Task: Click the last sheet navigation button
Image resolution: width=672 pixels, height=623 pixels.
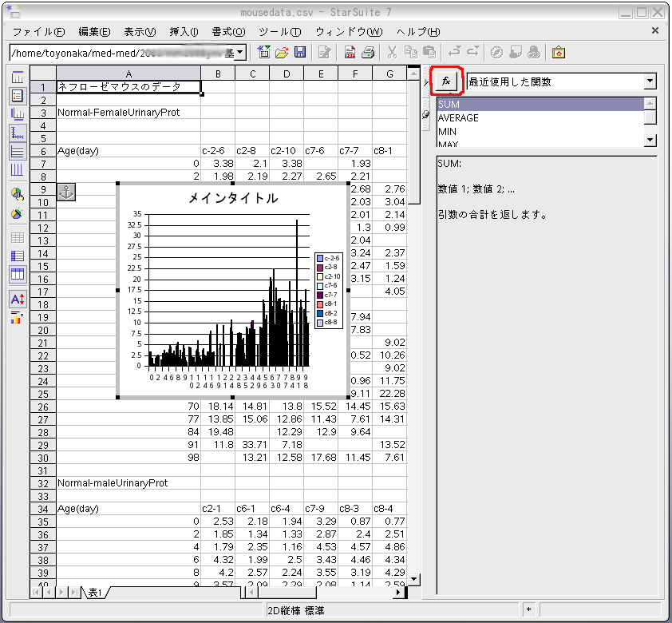Action: (74, 593)
